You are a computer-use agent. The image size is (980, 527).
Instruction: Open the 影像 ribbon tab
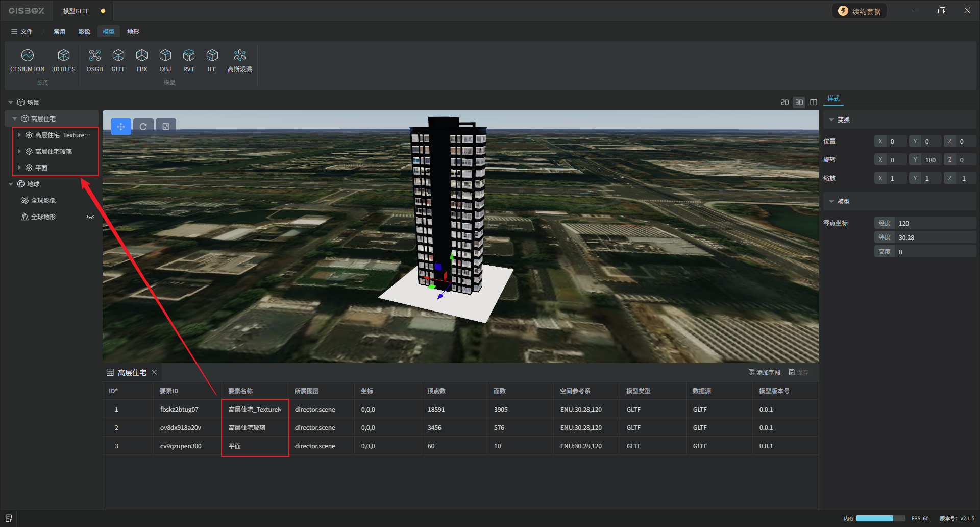click(84, 32)
